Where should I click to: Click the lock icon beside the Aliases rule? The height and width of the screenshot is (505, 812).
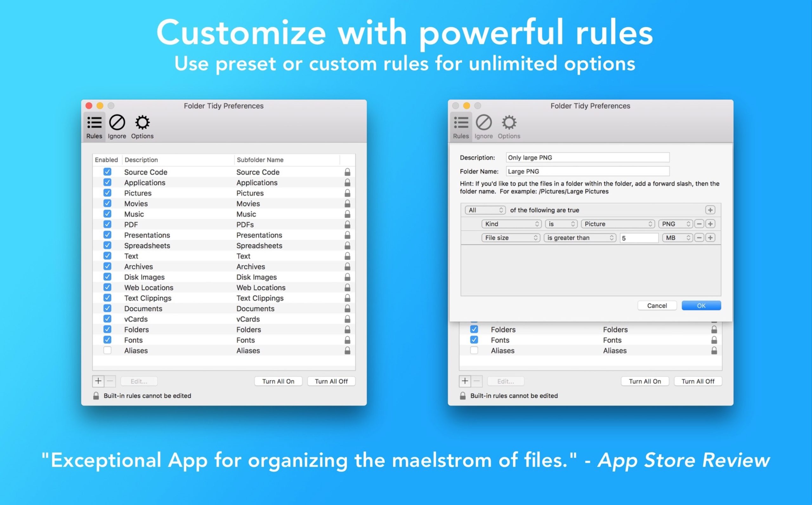pyautogui.click(x=347, y=351)
